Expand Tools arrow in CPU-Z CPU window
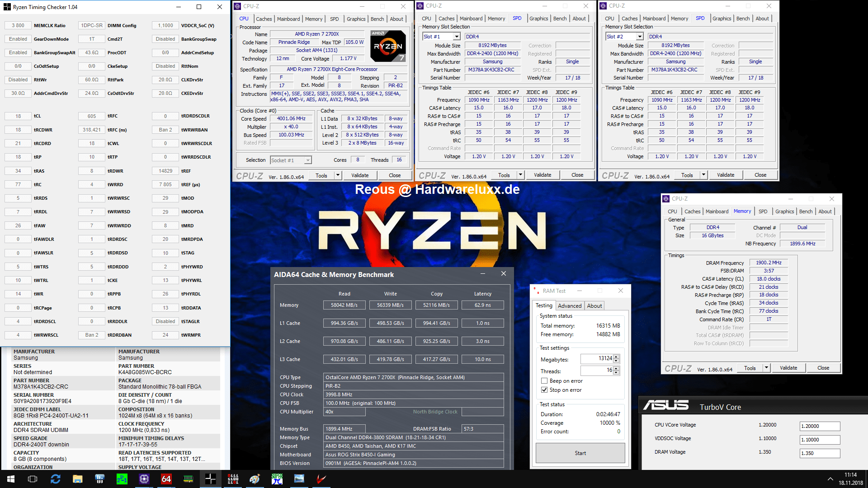The width and height of the screenshot is (868, 488). [x=338, y=175]
